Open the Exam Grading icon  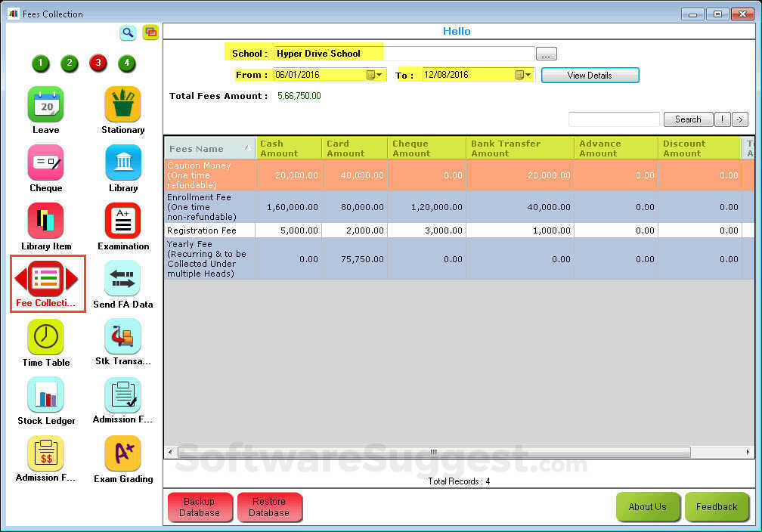pyautogui.click(x=122, y=453)
